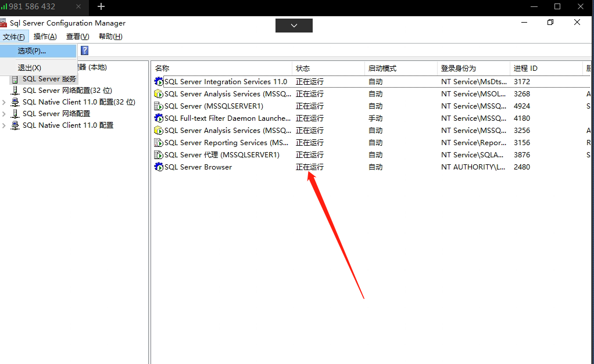The image size is (594, 364).
Task: Click the Sql Server Configuration Manager title icon
Action: pyautogui.click(x=3, y=23)
